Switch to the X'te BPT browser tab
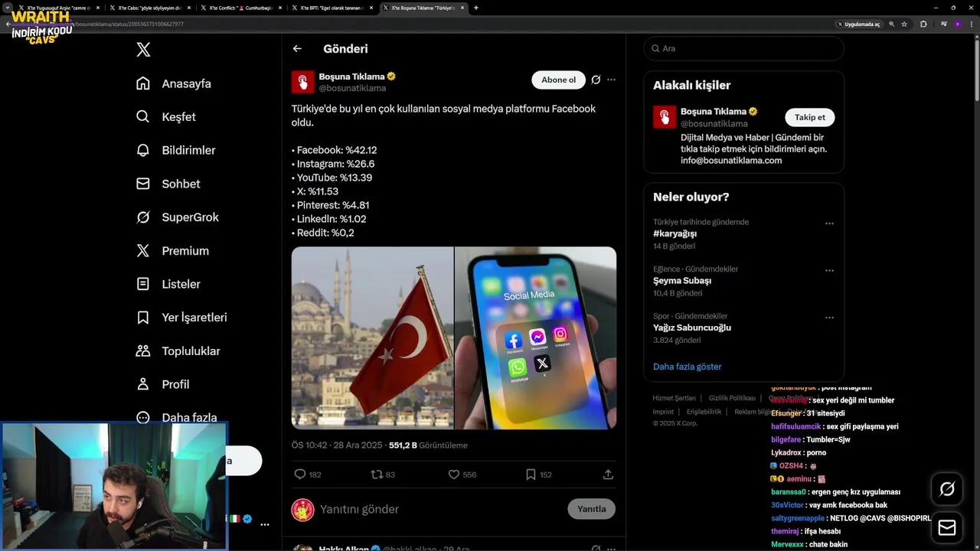Image resolution: width=980 pixels, height=551 pixels. point(332,8)
